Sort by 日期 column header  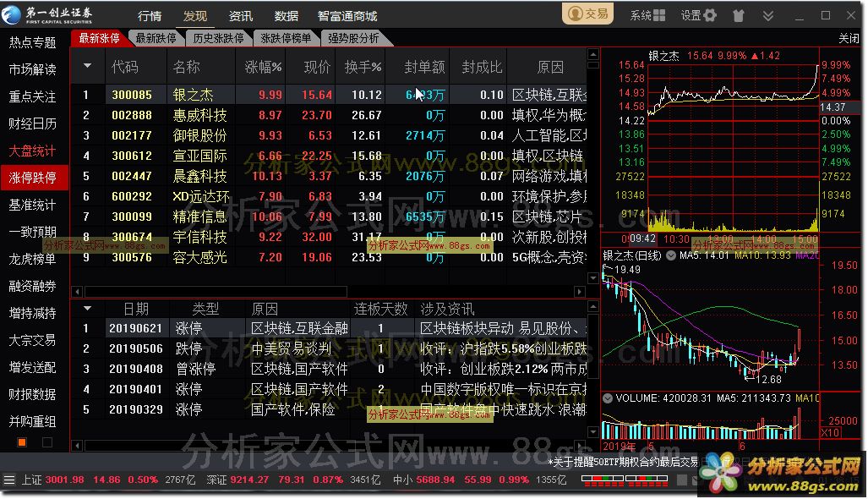pyautogui.click(x=135, y=309)
